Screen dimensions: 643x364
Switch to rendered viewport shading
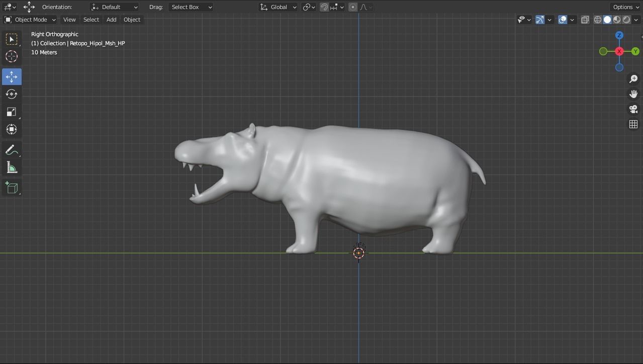point(626,20)
